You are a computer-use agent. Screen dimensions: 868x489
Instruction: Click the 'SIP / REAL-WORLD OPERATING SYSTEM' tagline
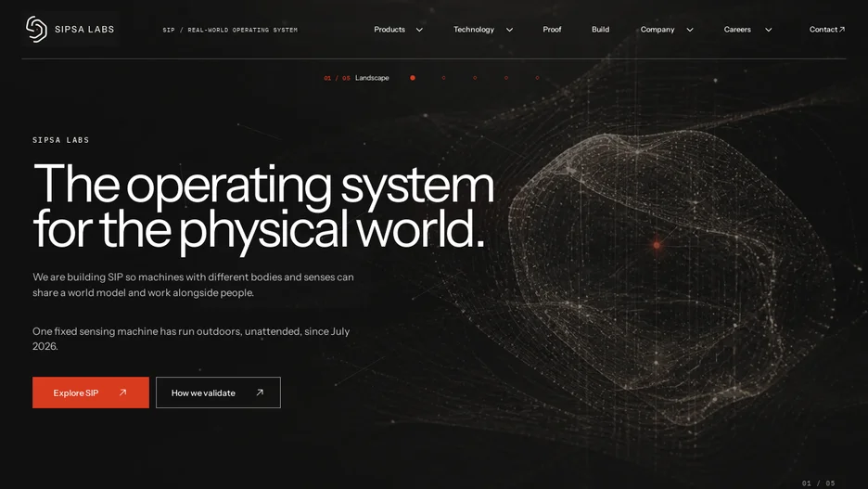click(x=230, y=30)
